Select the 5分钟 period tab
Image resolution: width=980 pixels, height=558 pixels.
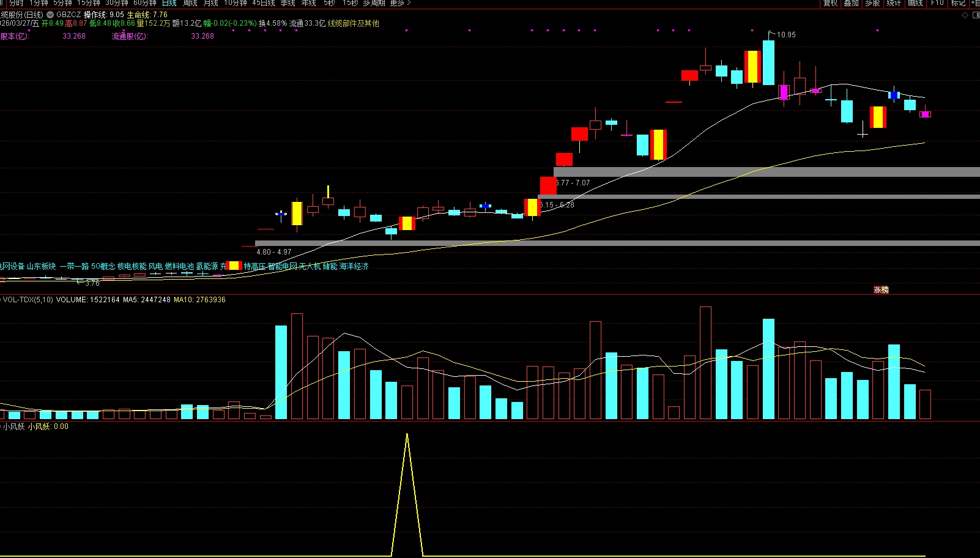(x=62, y=3)
